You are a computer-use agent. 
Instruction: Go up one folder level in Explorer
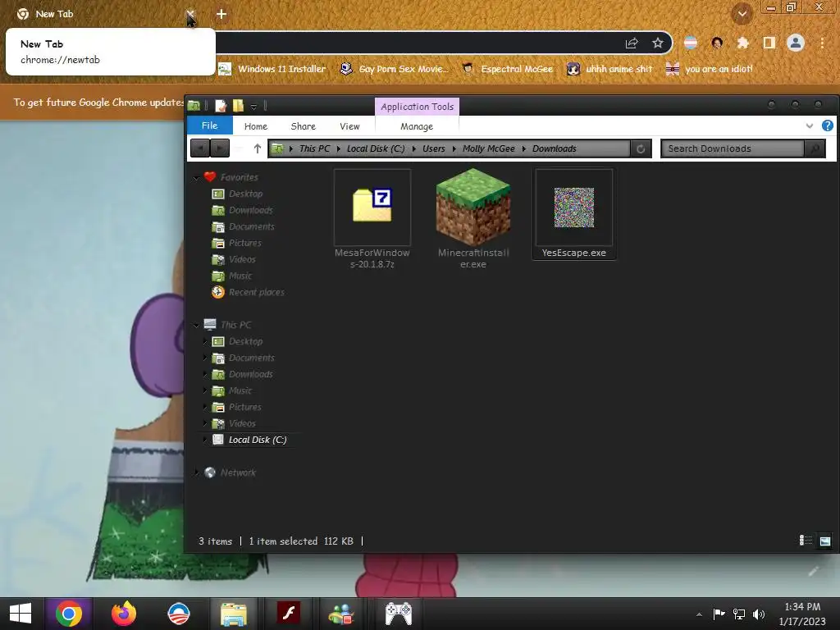257,148
